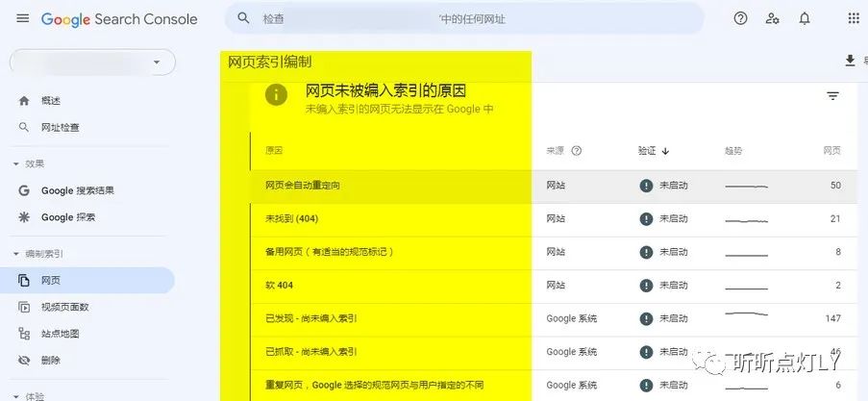
Task: Go to 概述 in sidebar
Action: coord(51,101)
